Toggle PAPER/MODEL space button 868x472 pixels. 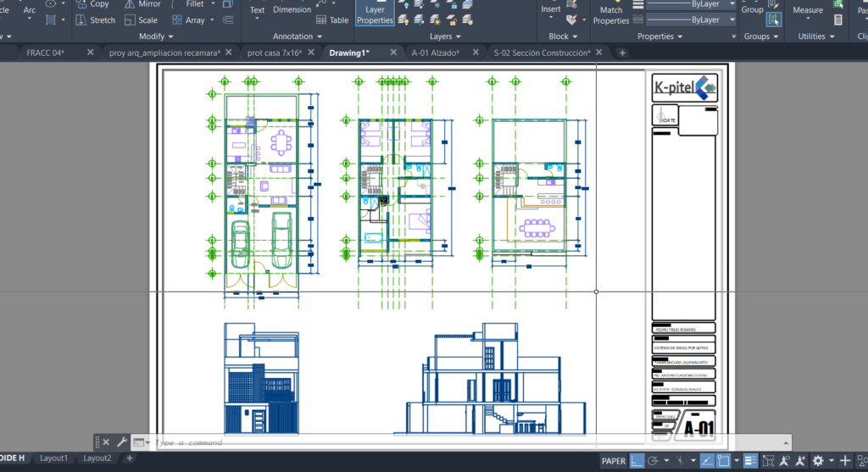pyautogui.click(x=614, y=461)
